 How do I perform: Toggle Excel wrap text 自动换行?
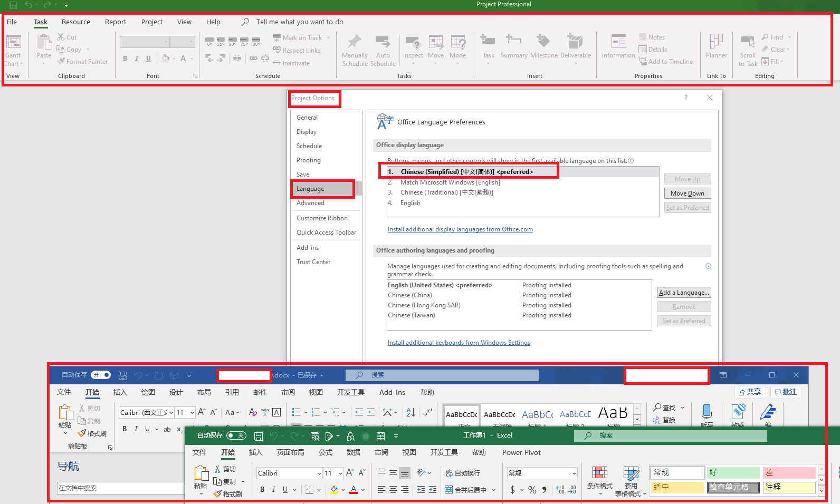tap(463, 473)
